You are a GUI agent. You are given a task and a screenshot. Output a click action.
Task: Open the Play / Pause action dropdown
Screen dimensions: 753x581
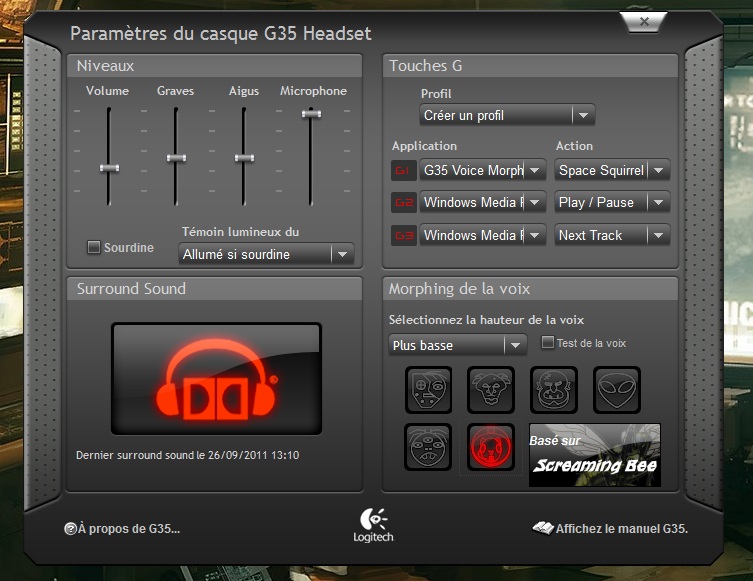(612, 203)
